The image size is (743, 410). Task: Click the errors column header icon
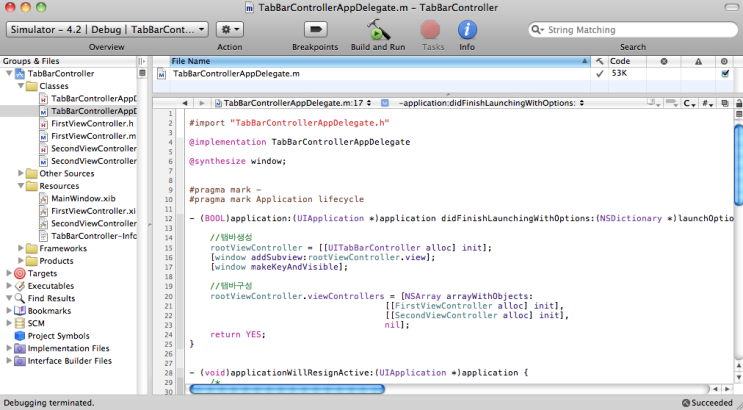[664, 61]
